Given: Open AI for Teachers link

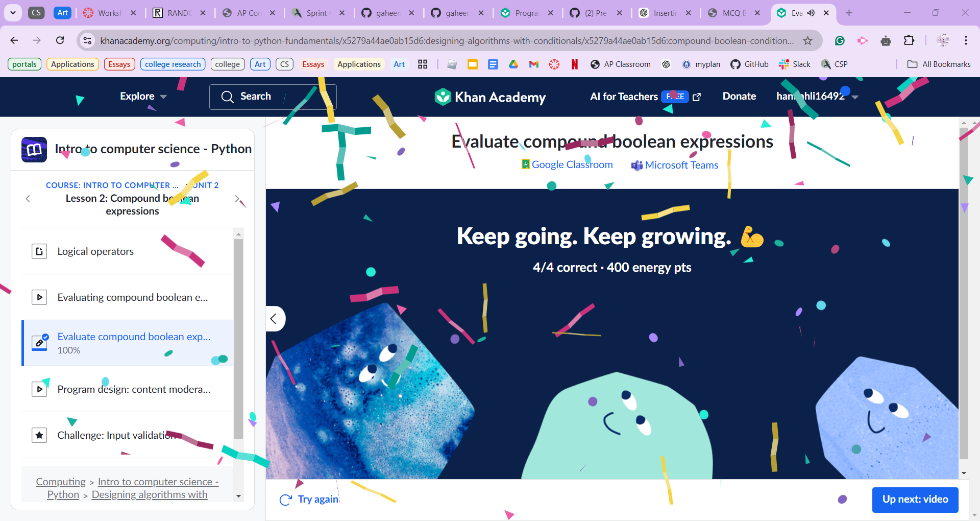Looking at the screenshot, I should 646,97.
